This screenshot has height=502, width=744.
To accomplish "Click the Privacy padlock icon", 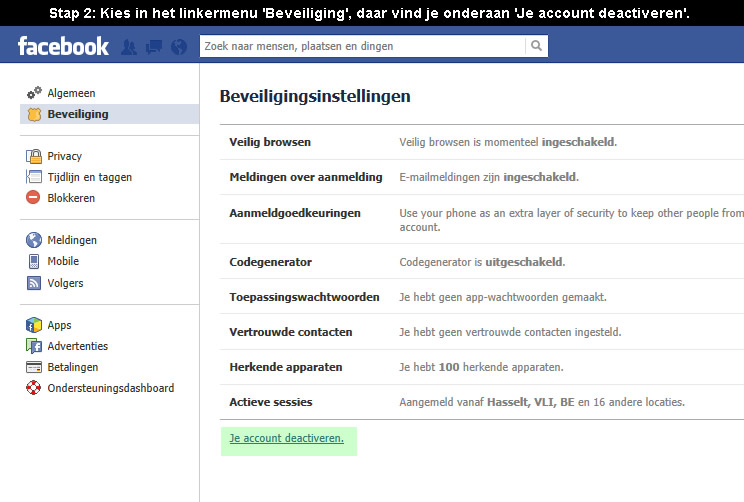I will [34, 156].
